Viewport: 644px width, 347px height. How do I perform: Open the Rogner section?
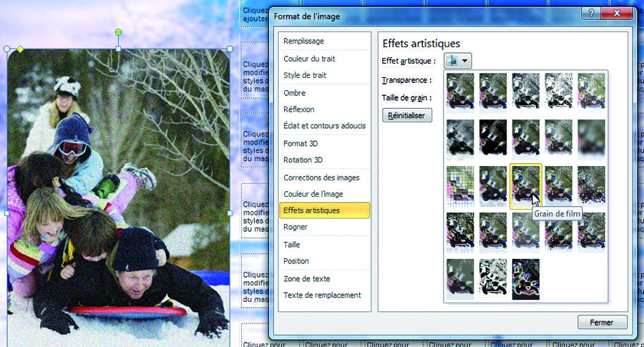[324, 227]
